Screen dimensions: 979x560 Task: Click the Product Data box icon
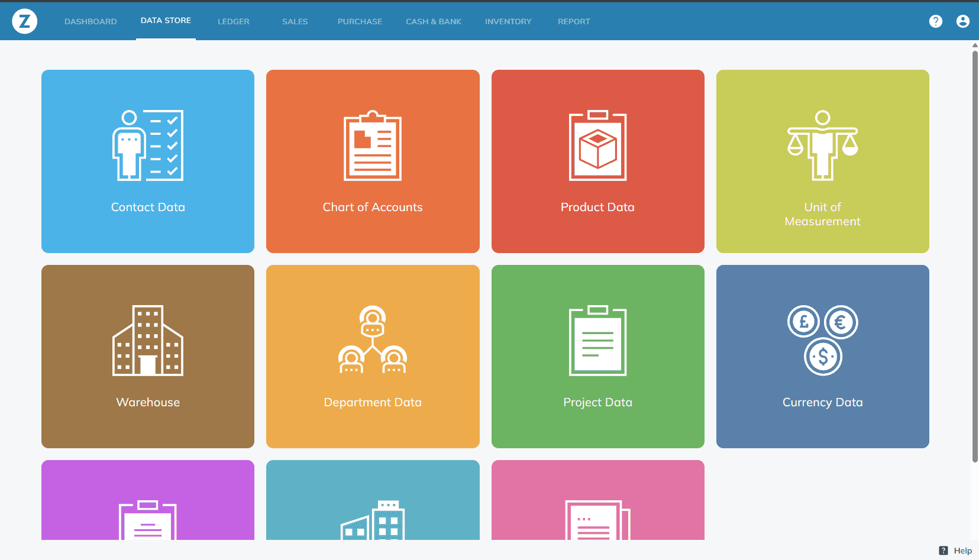click(597, 145)
